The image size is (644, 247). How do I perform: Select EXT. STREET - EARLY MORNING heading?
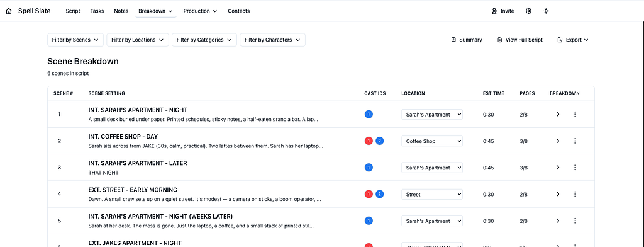tap(133, 190)
